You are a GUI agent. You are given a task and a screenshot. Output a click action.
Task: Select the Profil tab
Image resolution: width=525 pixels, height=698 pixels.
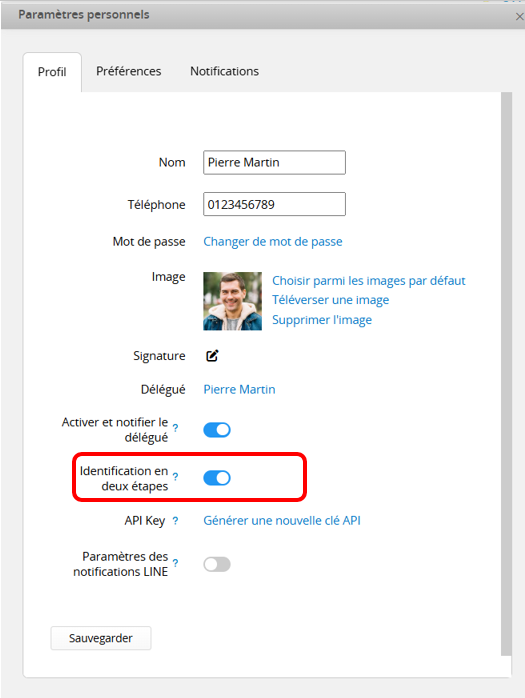52,72
